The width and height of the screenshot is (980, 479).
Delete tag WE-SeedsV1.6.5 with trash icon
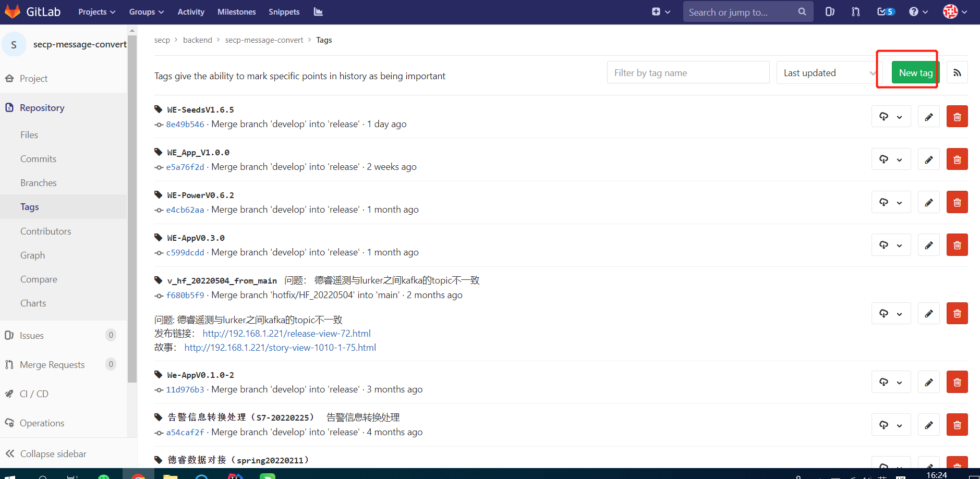click(x=957, y=117)
